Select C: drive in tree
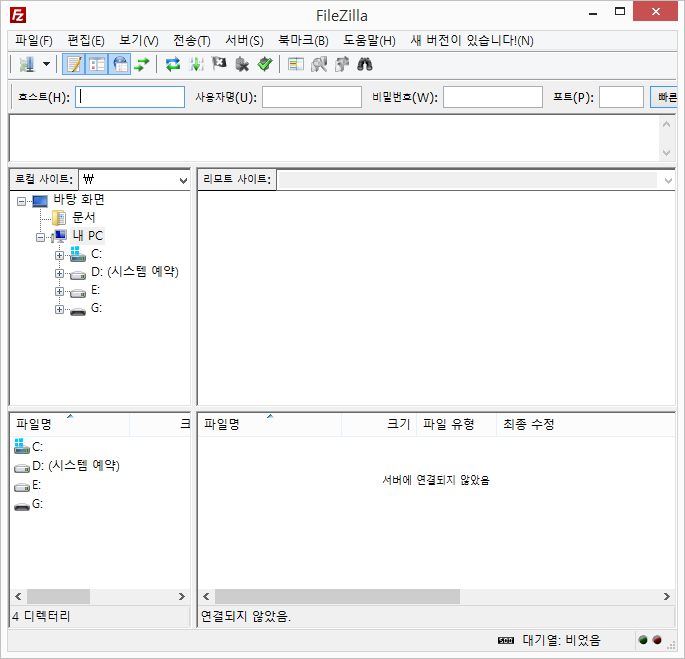 point(97,254)
